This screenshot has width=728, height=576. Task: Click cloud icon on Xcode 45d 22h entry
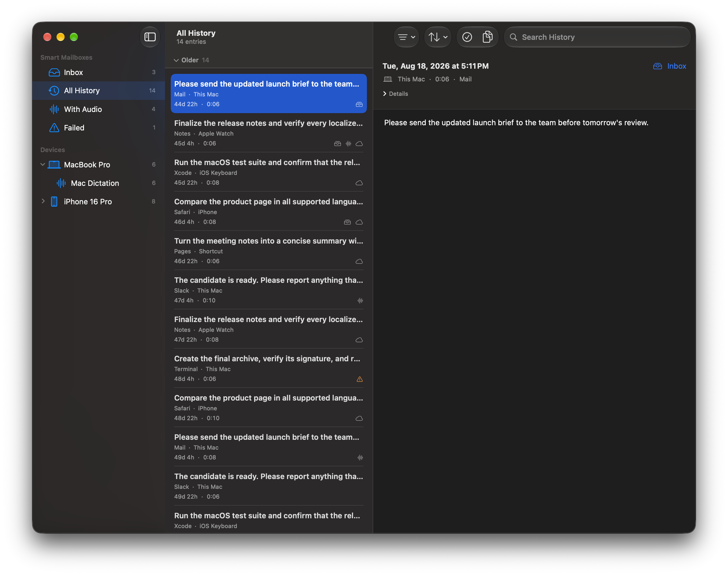[x=359, y=183]
